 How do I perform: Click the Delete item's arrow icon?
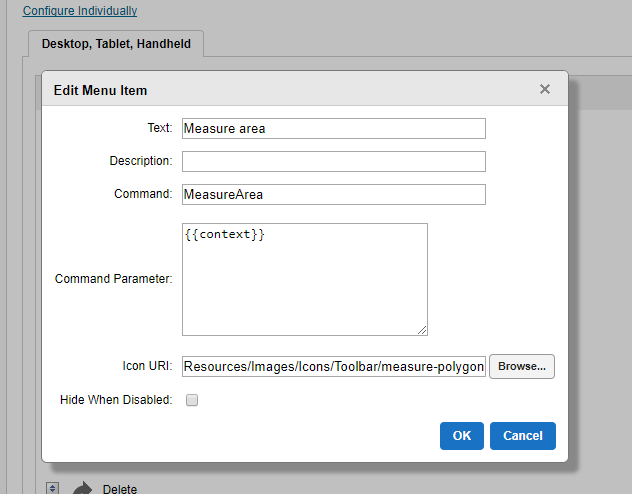click(83, 488)
